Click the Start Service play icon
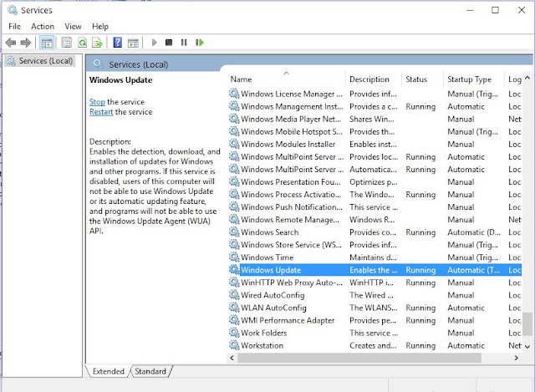535x392 pixels. 154,43
